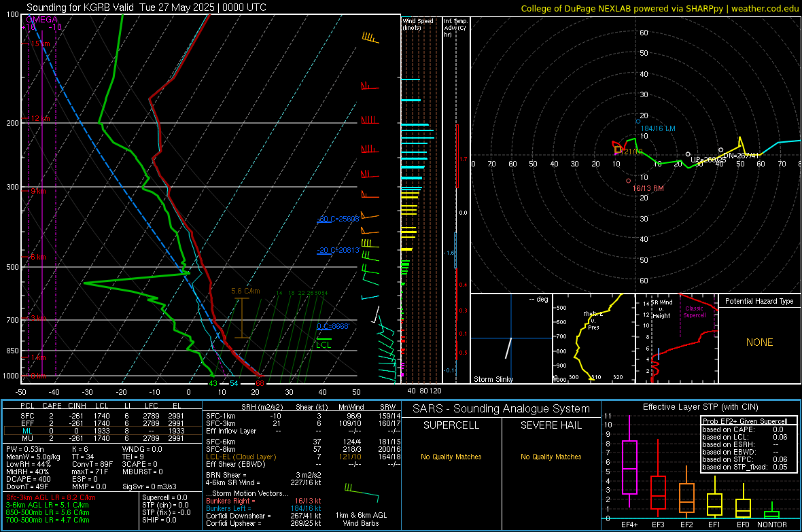Select the EFF parcel row
802x532 pixels.
point(101,423)
